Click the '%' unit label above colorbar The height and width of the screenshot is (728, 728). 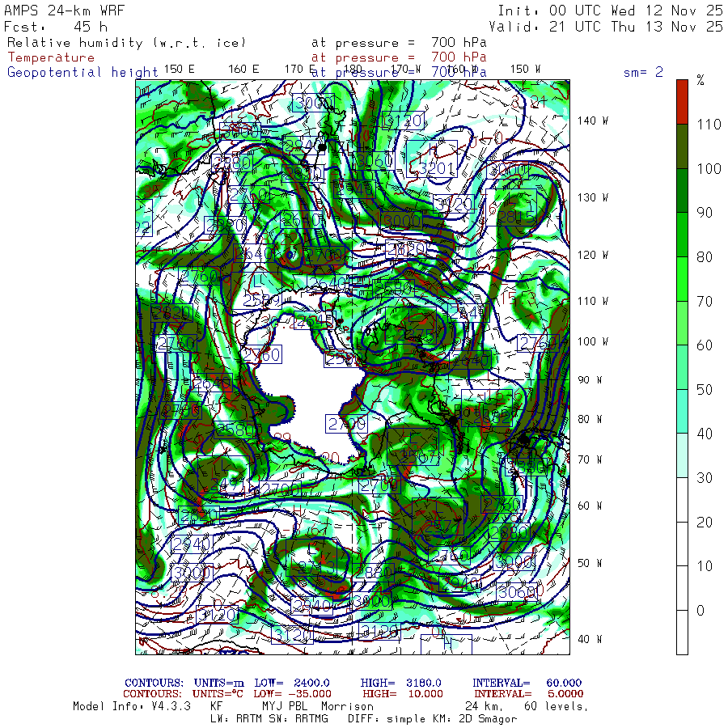(x=700, y=81)
